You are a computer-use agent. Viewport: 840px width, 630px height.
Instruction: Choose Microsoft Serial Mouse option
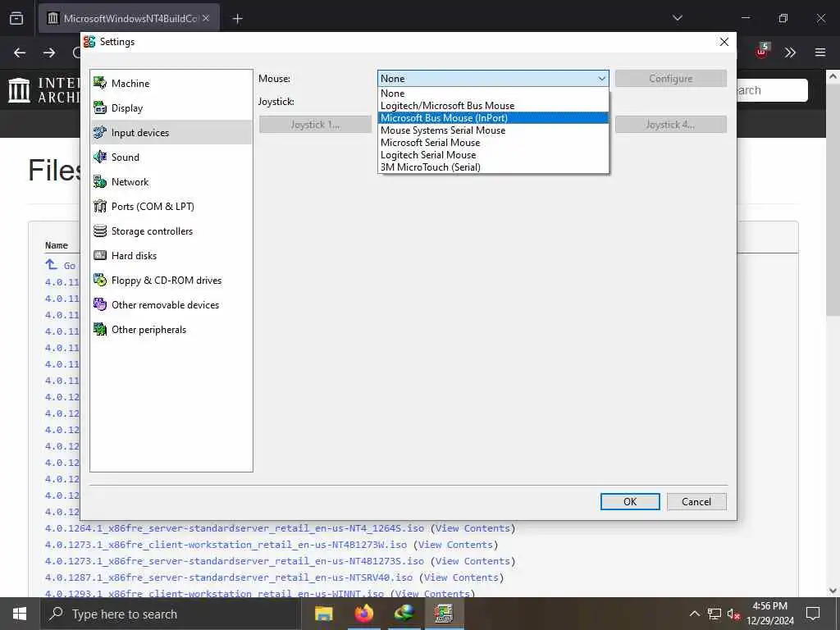(493, 143)
